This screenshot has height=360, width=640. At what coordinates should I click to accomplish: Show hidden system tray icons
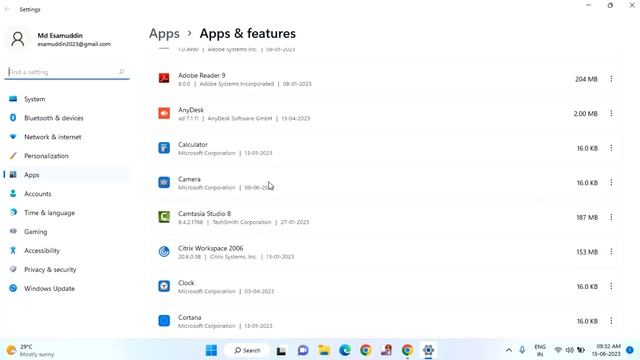(x=509, y=350)
